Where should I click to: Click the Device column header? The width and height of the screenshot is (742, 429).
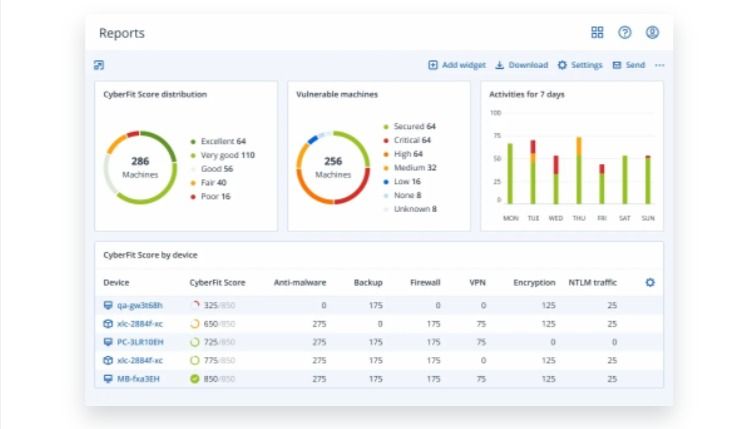click(x=116, y=283)
